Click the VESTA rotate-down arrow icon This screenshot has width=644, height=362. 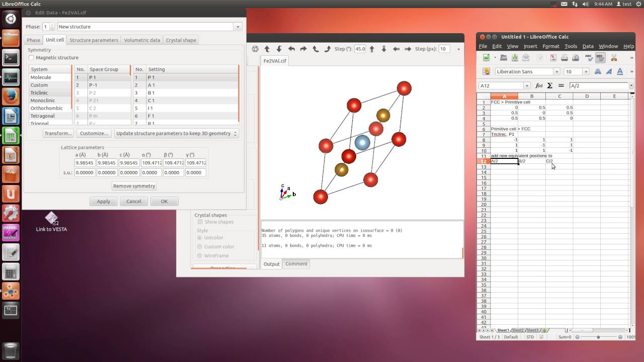point(279,49)
